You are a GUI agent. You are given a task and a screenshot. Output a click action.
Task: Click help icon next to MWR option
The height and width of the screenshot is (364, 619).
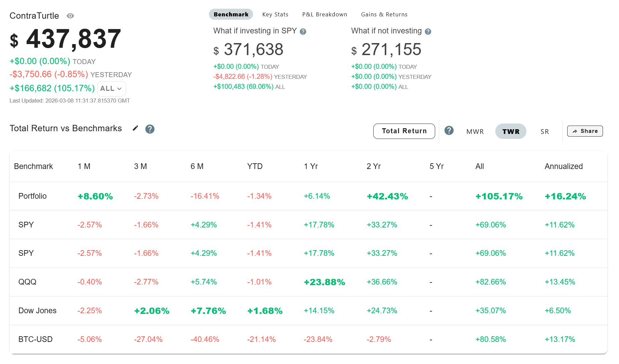[449, 131]
